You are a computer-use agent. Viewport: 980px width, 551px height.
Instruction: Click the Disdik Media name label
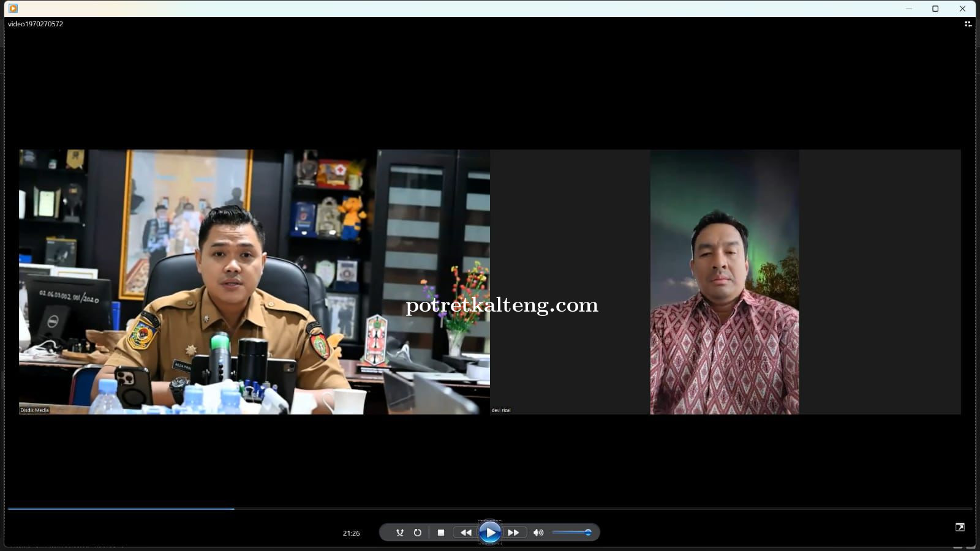point(34,410)
